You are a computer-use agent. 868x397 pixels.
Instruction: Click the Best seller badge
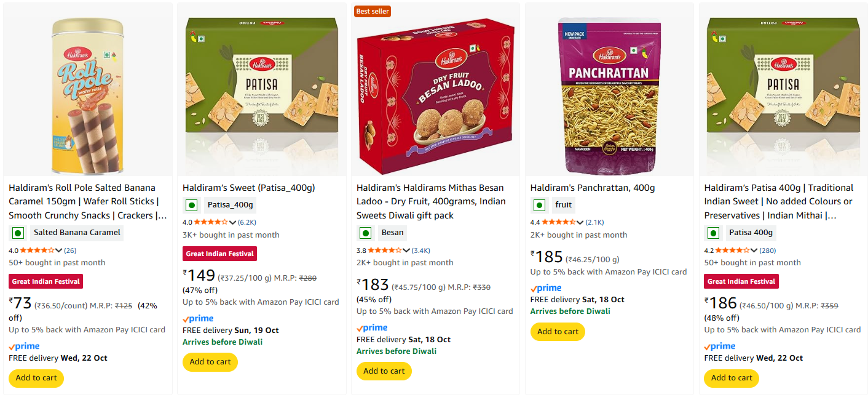[x=373, y=11]
